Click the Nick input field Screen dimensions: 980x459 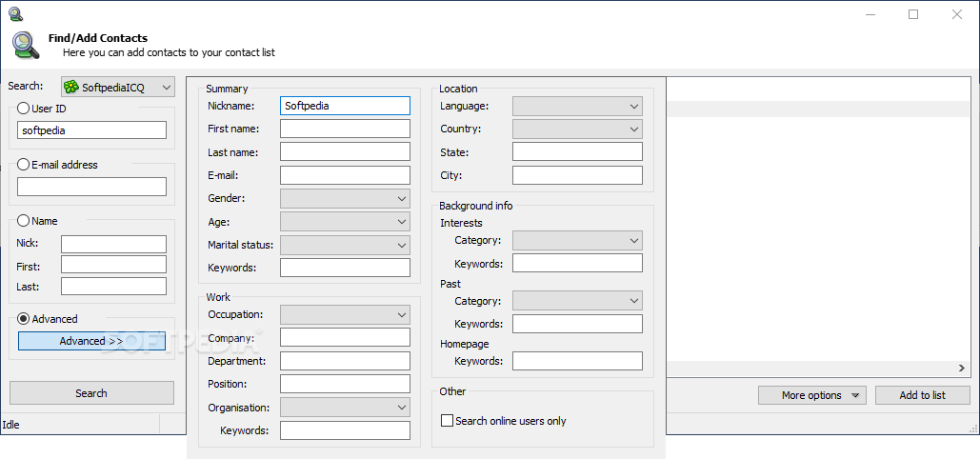[x=113, y=244]
